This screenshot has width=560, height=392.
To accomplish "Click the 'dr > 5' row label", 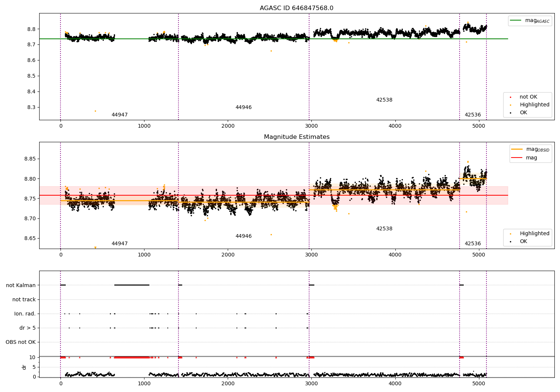I will pyautogui.click(x=28, y=328).
